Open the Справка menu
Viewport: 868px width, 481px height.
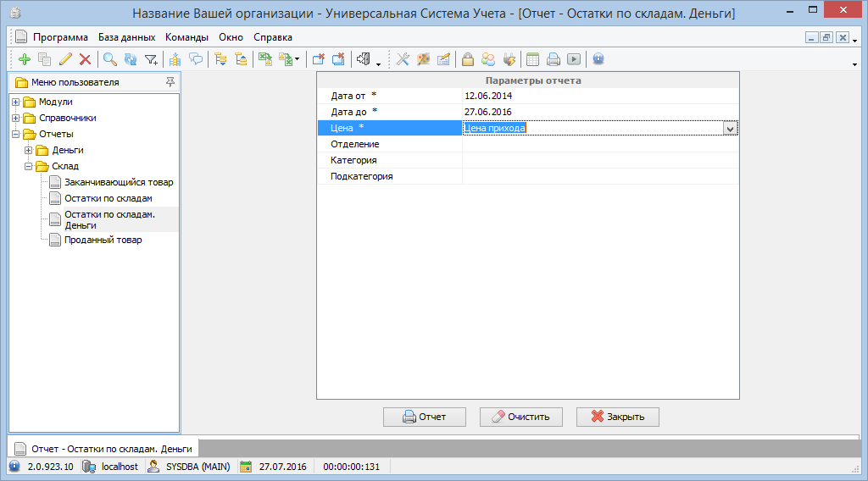(273, 37)
